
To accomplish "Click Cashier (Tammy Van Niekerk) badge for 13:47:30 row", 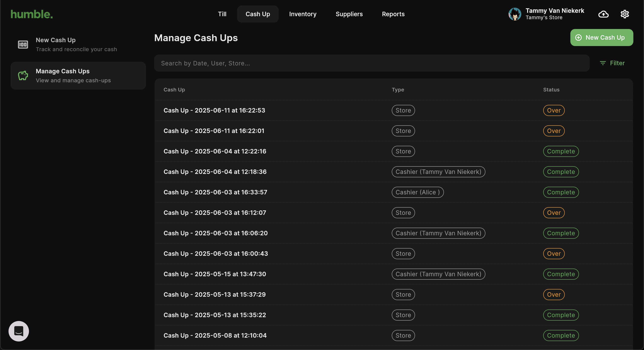I will click(x=438, y=274).
